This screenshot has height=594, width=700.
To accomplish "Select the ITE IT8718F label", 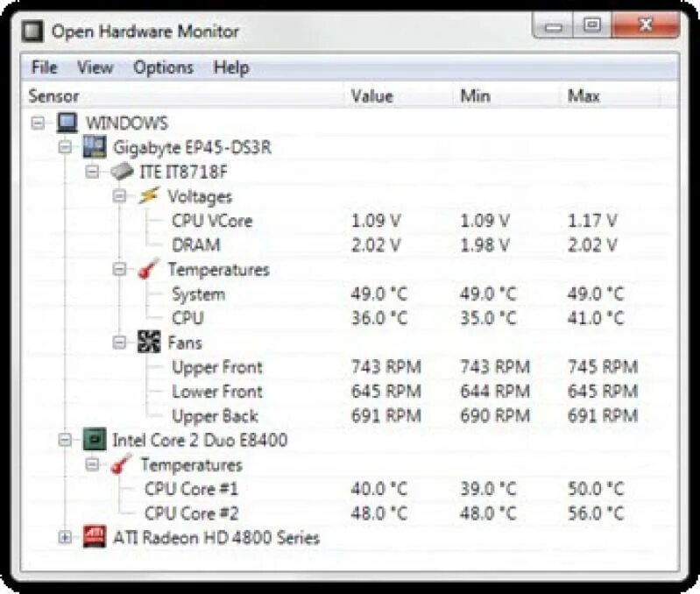I will click(x=183, y=172).
